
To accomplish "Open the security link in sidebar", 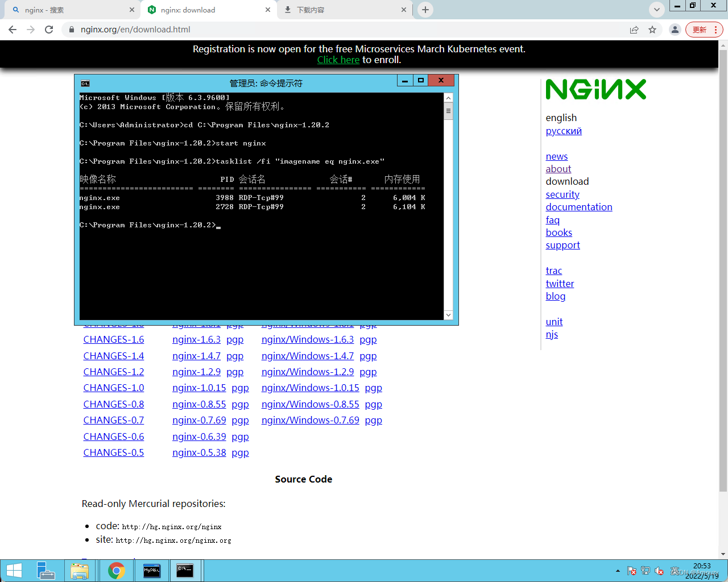I will point(562,194).
